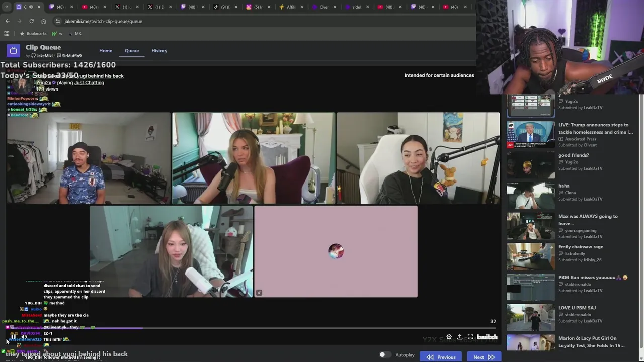Click the yourragegaming channel name
Screen dimensions: 644x362
click(x=581, y=231)
